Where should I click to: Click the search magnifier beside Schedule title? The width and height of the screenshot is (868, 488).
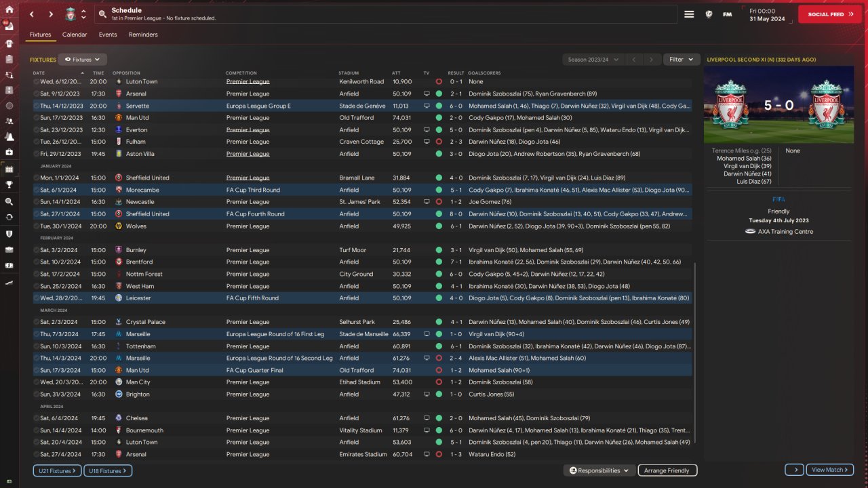point(102,14)
